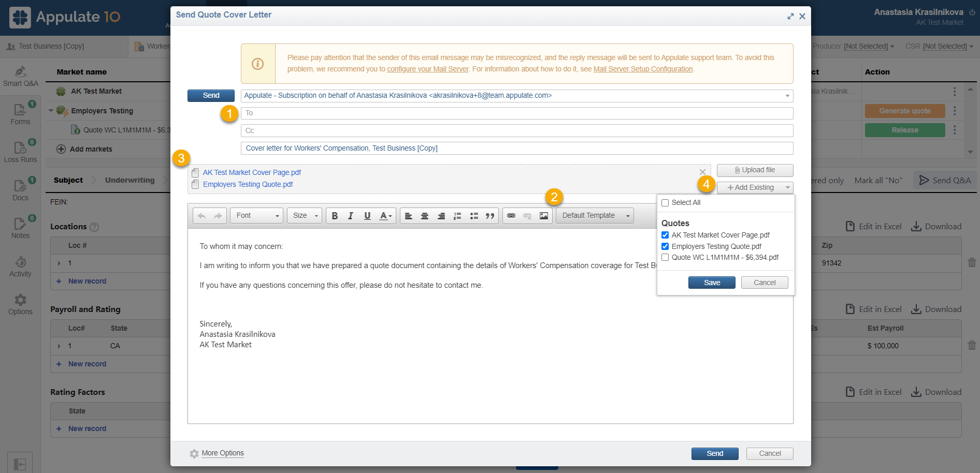This screenshot has height=473, width=980.
Task: Open actions menu for Employers Testing row
Action: coord(955,111)
